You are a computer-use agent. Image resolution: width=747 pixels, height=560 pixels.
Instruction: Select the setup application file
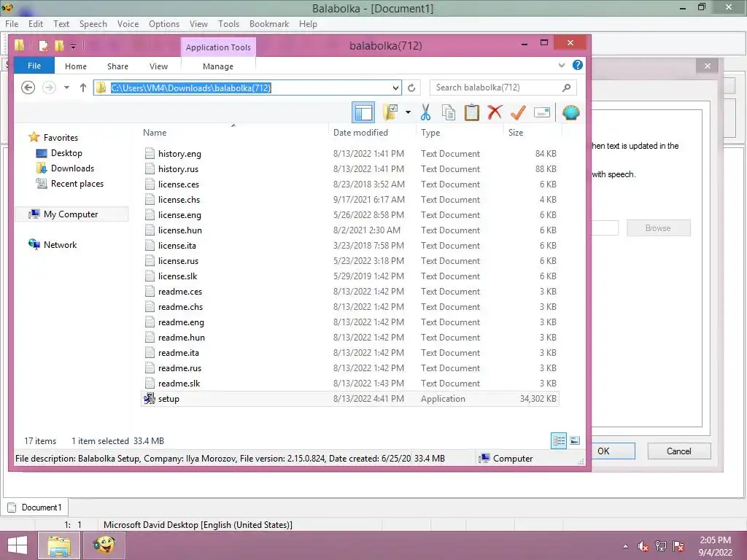pyautogui.click(x=350, y=399)
